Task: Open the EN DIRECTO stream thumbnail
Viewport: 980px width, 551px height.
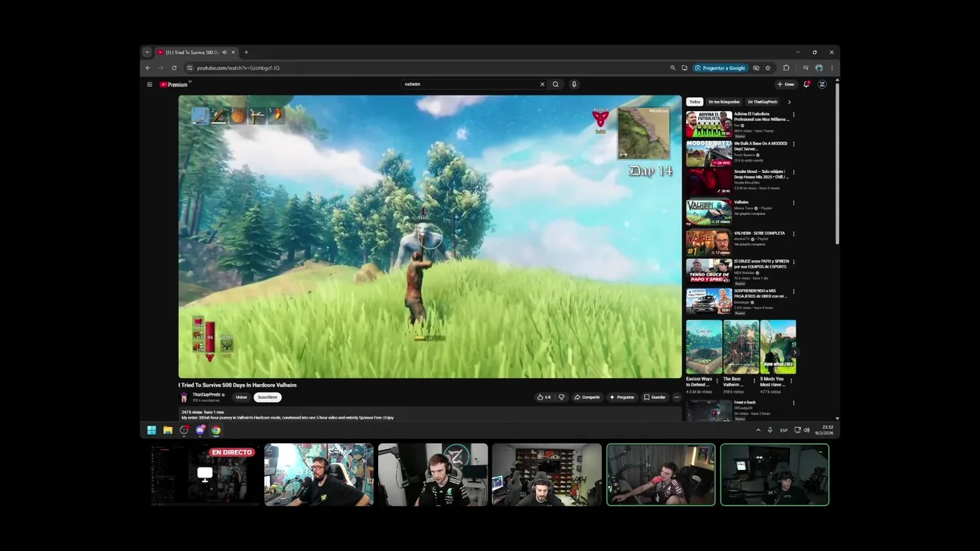Action: pos(205,474)
